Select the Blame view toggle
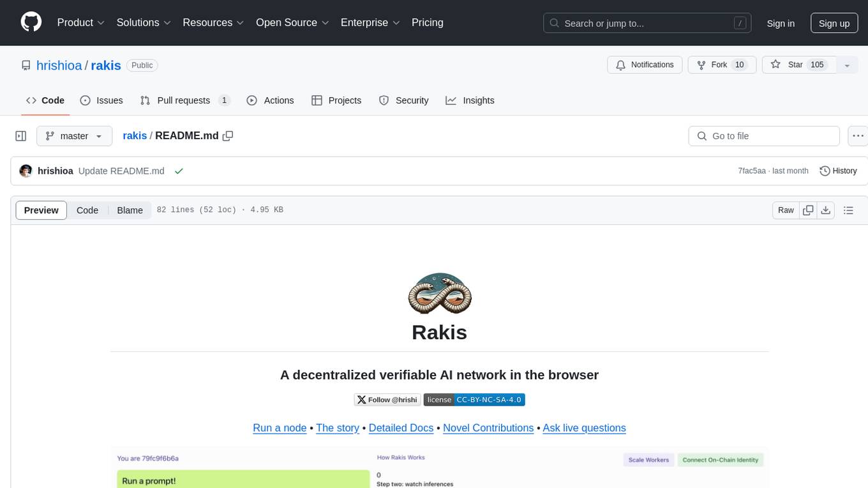868x488 pixels. pos(130,210)
